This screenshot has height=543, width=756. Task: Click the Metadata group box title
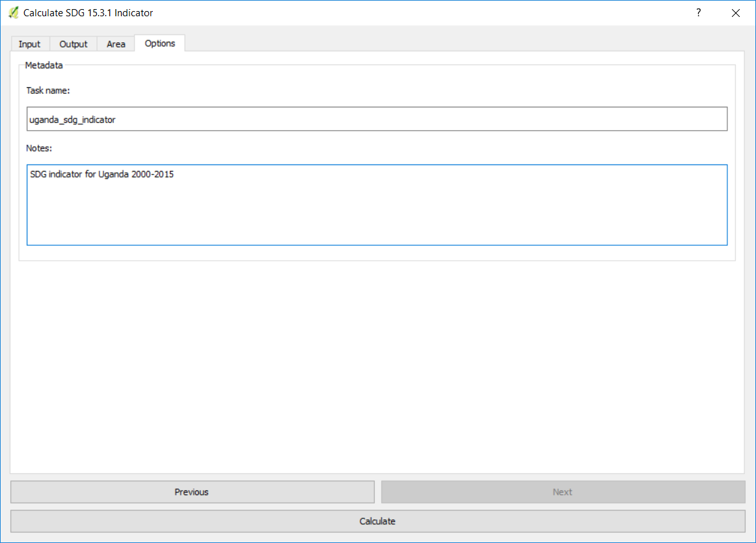click(44, 65)
